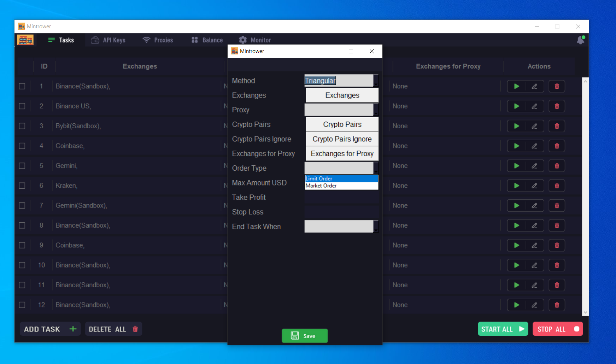Edit the Kraken task row
The height and width of the screenshot is (364, 616).
[x=534, y=186]
